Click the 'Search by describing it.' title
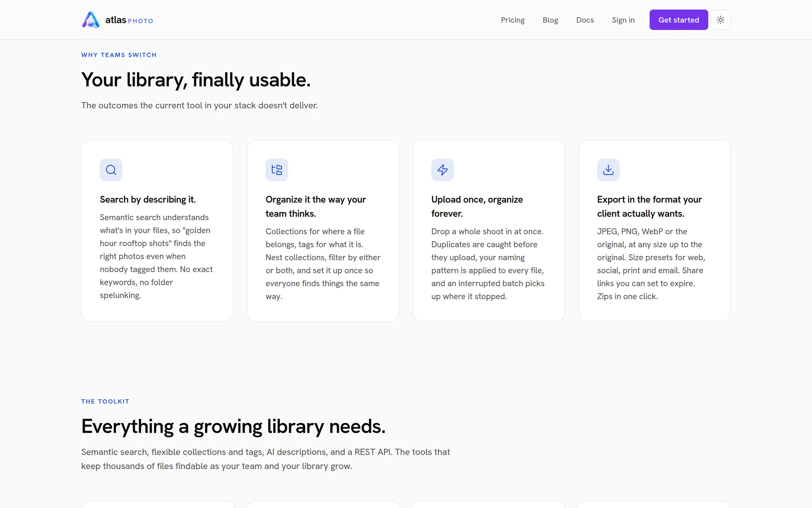This screenshot has height=508, width=812. [x=148, y=199]
